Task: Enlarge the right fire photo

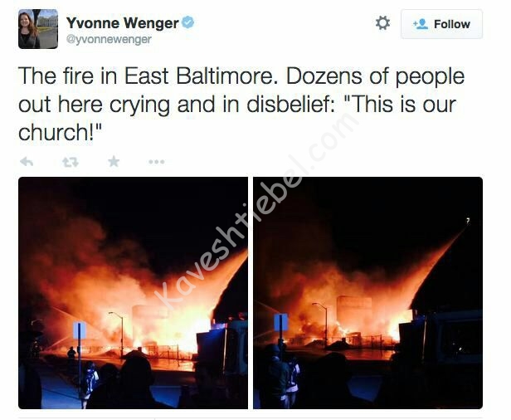Action: [x=368, y=293]
